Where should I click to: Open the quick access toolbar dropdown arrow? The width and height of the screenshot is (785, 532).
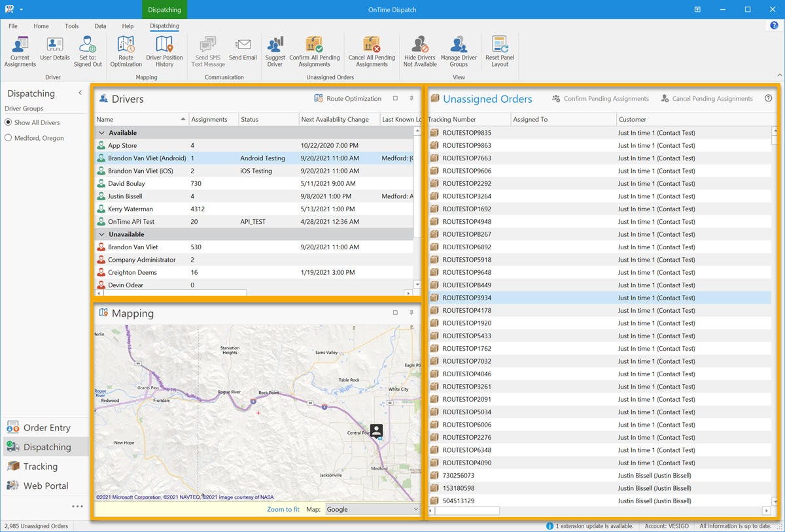[22, 10]
